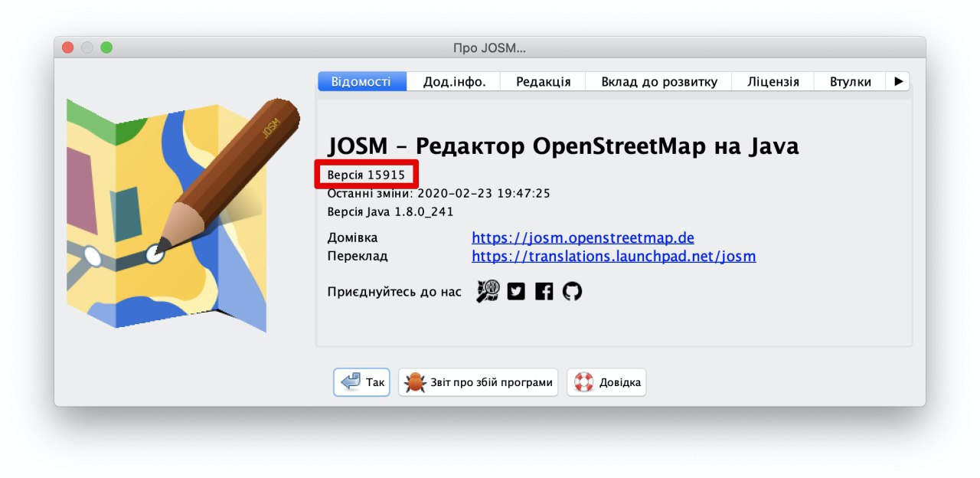
Task: Switch to the Відомості tab
Action: [361, 82]
